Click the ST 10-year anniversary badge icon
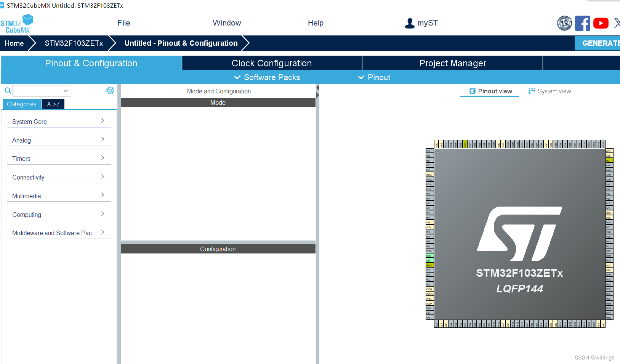This screenshot has height=364, width=620. click(564, 23)
